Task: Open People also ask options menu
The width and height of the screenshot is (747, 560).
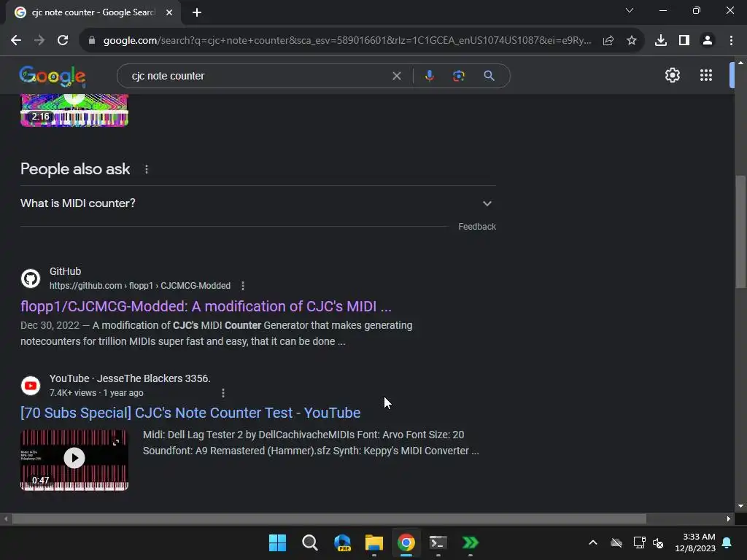Action: click(147, 169)
